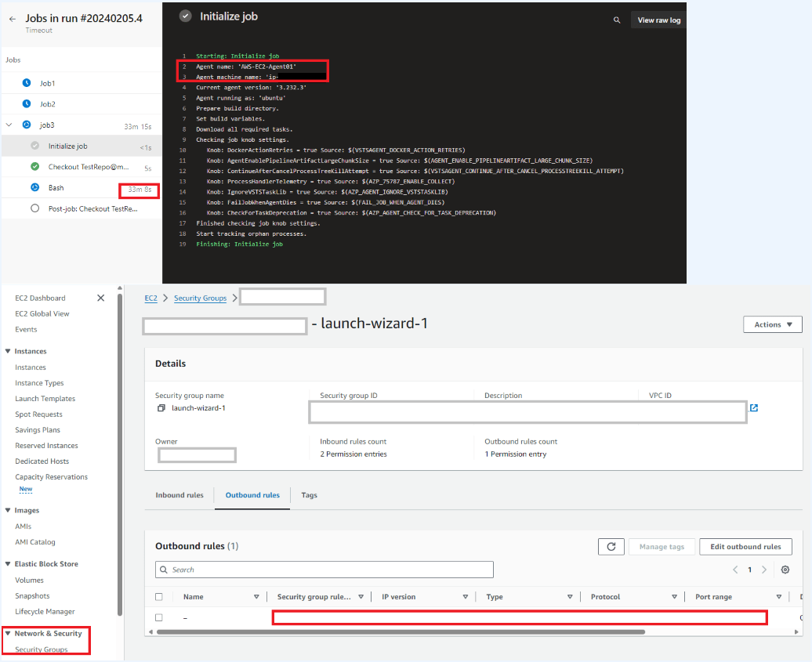Go to Events in the sidebar
This screenshot has width=812, height=662.
click(x=26, y=329)
